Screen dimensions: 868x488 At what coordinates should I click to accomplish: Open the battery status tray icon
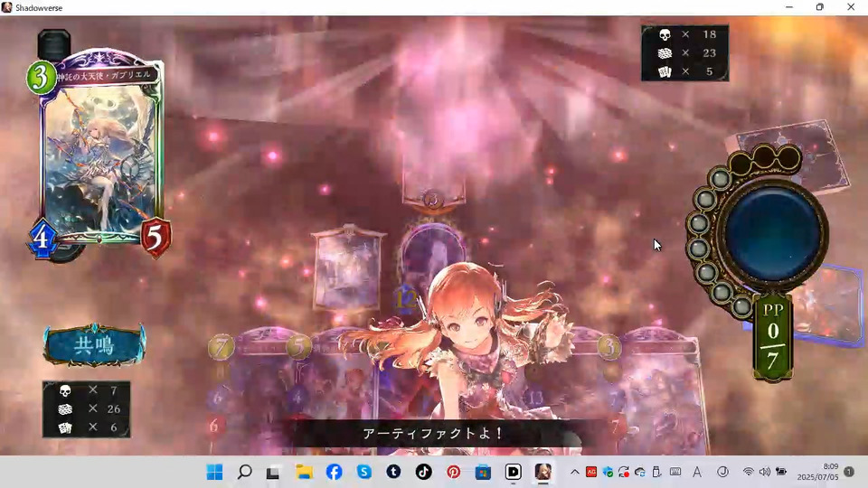(x=781, y=472)
